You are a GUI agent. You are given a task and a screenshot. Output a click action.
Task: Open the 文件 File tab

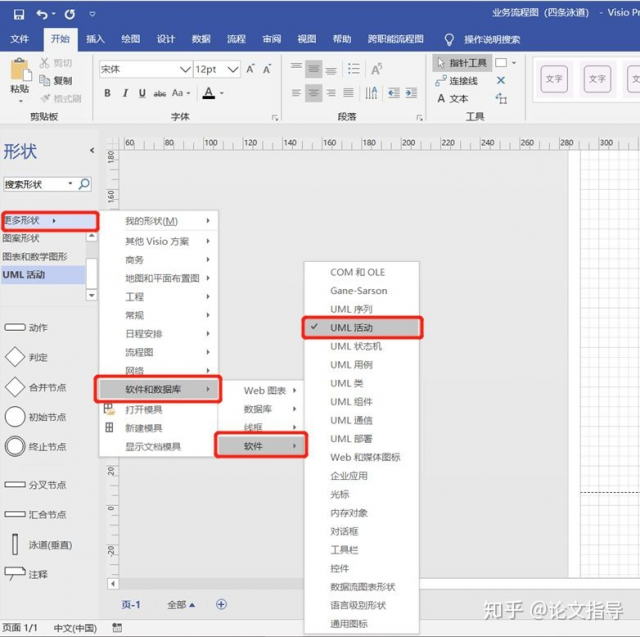coord(19,39)
